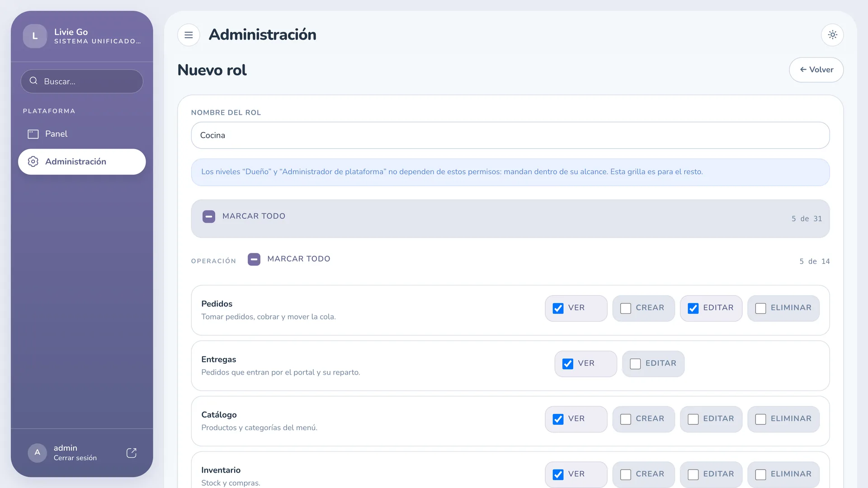The height and width of the screenshot is (488, 868).
Task: Check CREAR permission for Catálogo
Action: pyautogui.click(x=626, y=419)
